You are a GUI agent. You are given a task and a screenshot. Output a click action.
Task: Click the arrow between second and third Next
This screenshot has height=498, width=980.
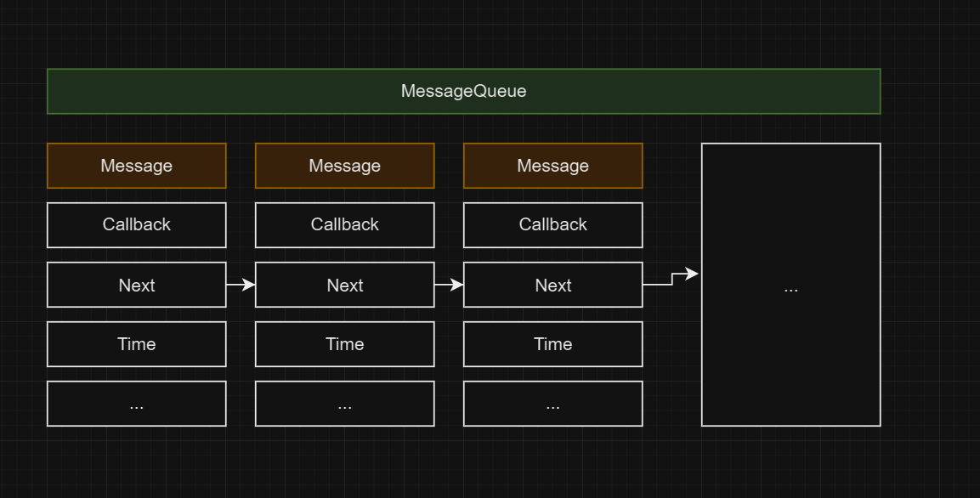click(x=448, y=285)
